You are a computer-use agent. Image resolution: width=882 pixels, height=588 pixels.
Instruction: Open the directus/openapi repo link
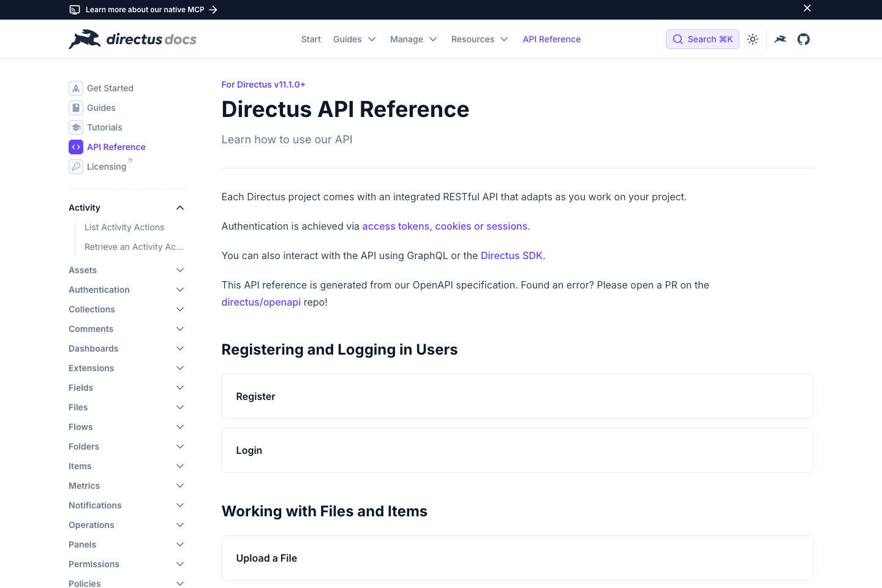point(261,302)
